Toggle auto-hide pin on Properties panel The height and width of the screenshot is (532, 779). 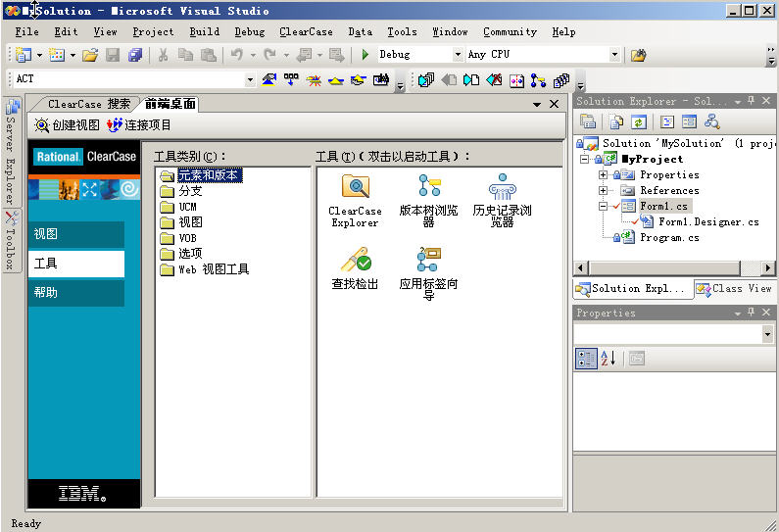coord(752,312)
